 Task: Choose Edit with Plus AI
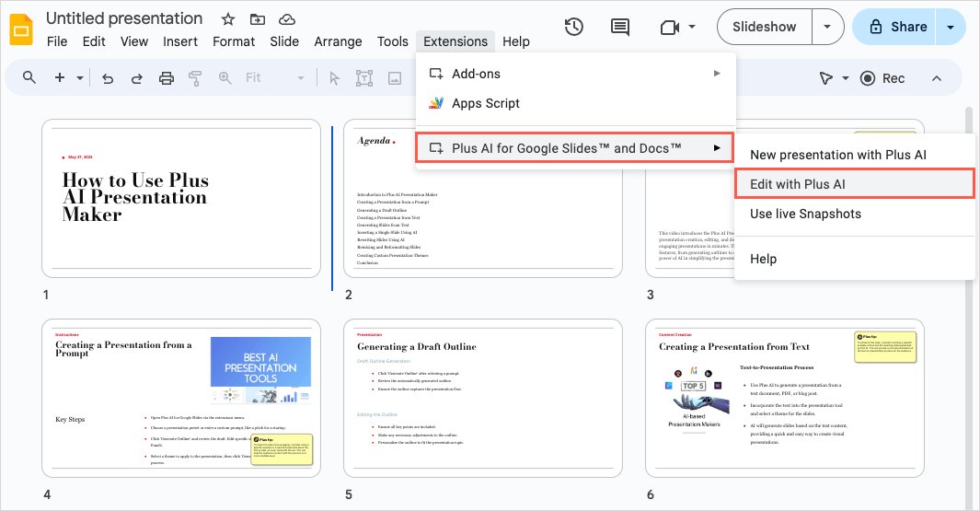point(855,184)
